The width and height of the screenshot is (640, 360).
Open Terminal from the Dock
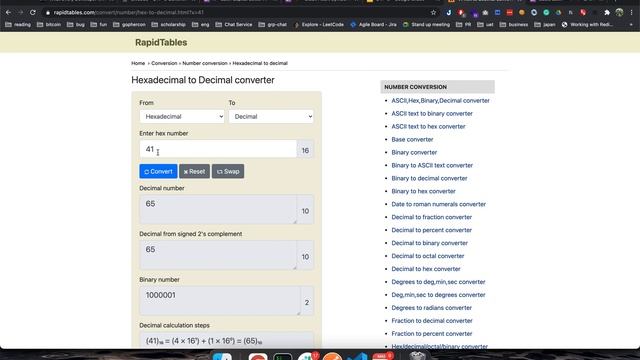click(x=282, y=356)
